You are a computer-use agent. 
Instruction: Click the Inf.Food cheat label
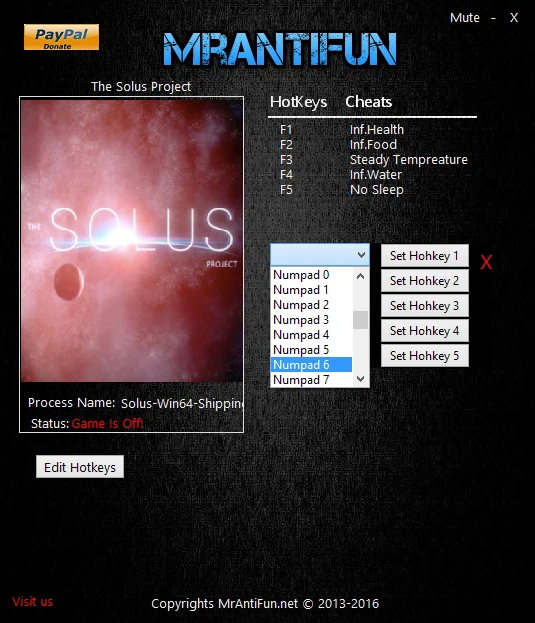(x=373, y=145)
